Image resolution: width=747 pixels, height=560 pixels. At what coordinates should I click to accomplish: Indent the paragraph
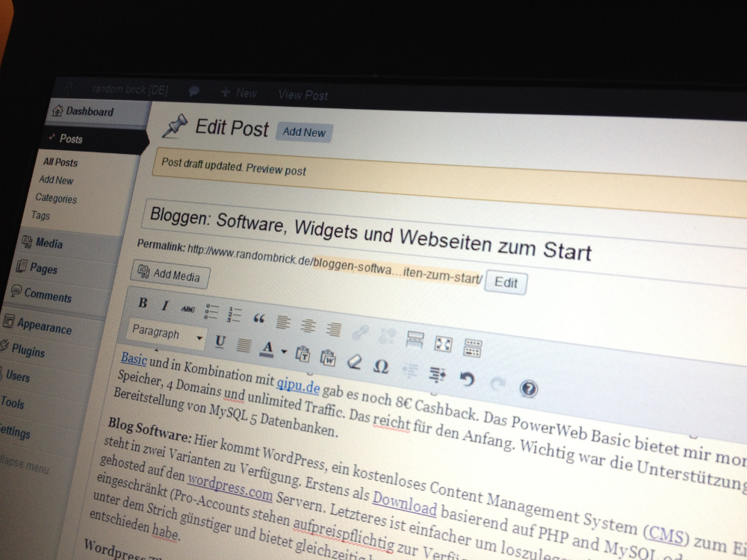coord(437,375)
